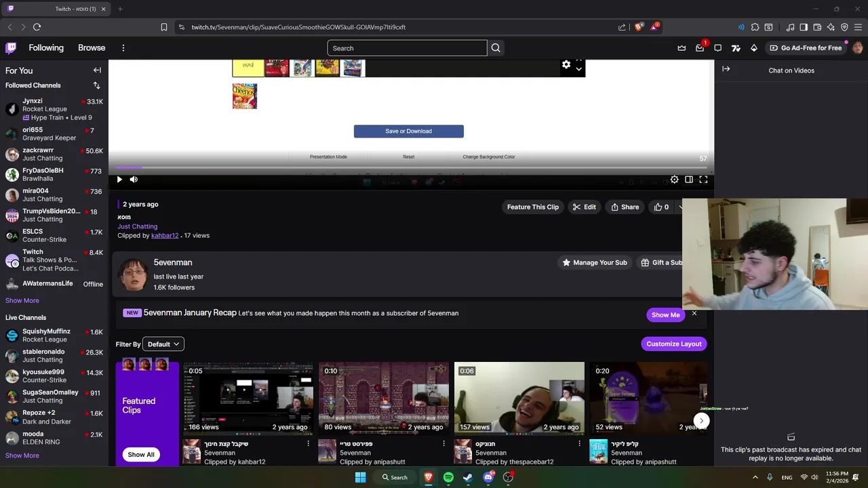Viewport: 868px width, 488px height.
Task: Reload the page
Action: coord(37,27)
